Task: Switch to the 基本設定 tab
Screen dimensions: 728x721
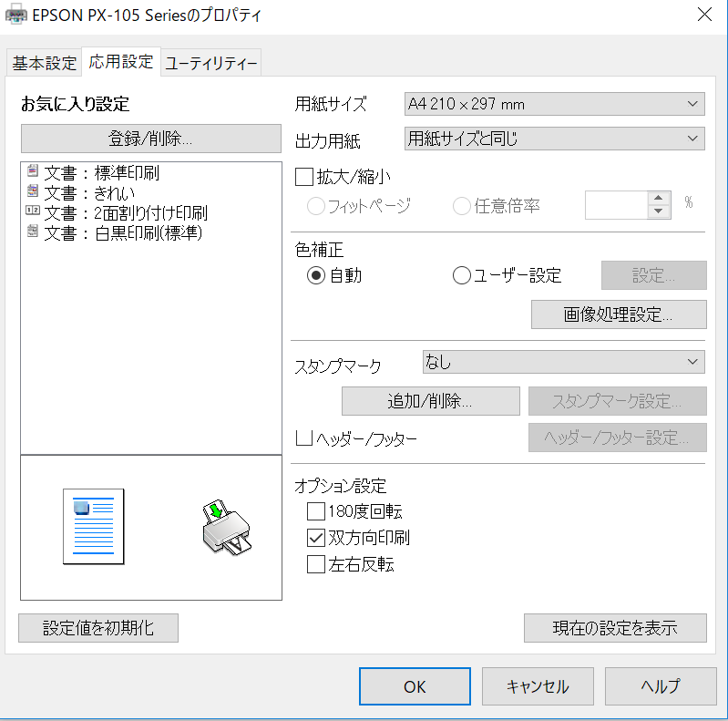Action: tap(45, 63)
